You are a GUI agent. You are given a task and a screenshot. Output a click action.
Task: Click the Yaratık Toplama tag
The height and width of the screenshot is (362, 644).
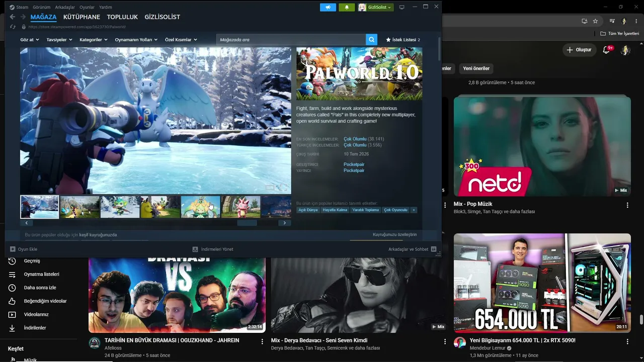tap(366, 210)
